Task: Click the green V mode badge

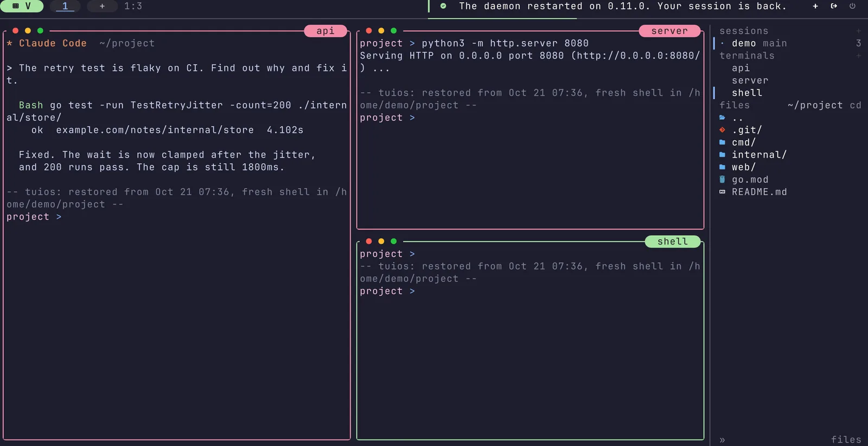Action: [22, 7]
